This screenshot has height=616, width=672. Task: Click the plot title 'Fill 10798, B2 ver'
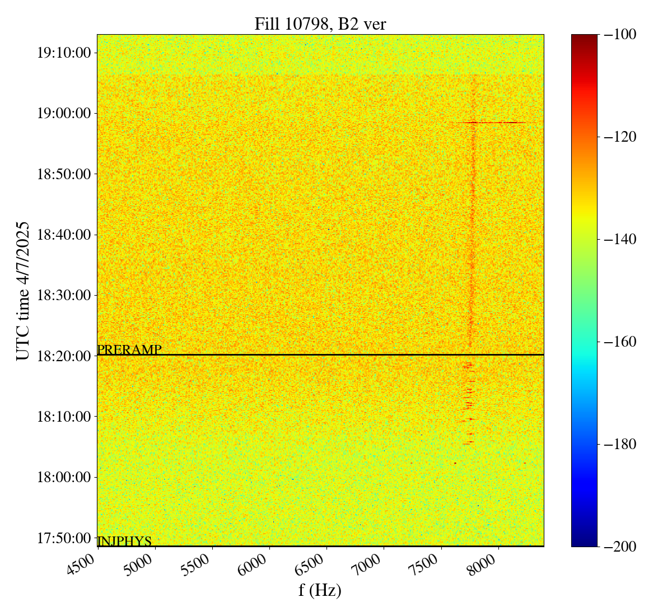pyautogui.click(x=320, y=24)
